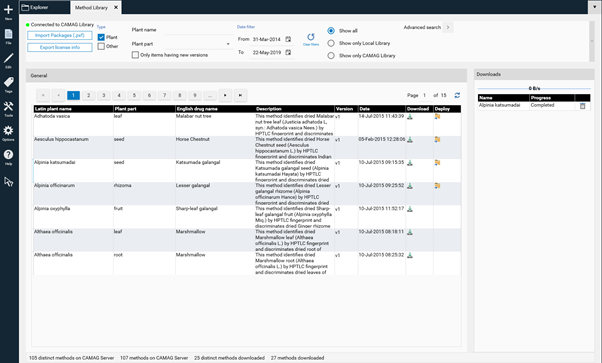Go to page 2

pyautogui.click(x=88, y=95)
